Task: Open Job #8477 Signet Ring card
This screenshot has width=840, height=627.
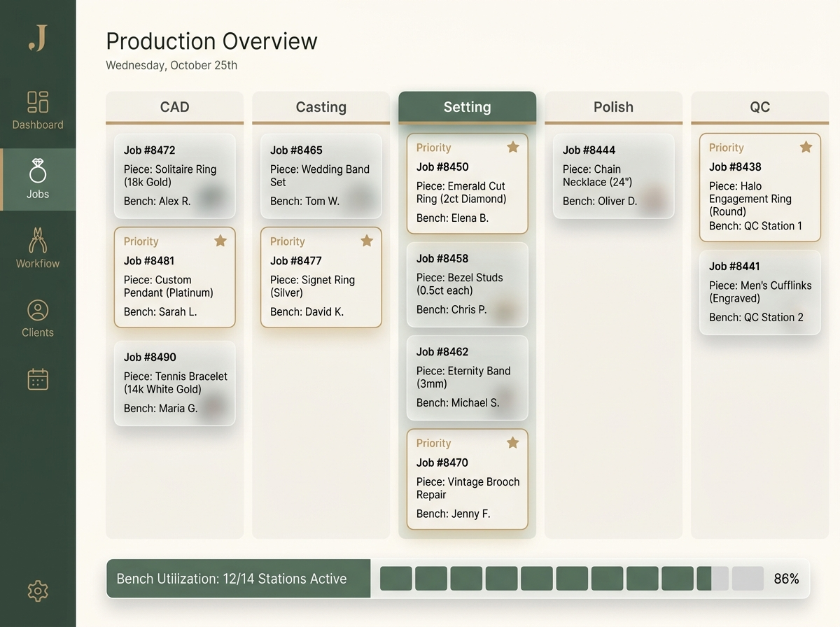Action: click(321, 277)
